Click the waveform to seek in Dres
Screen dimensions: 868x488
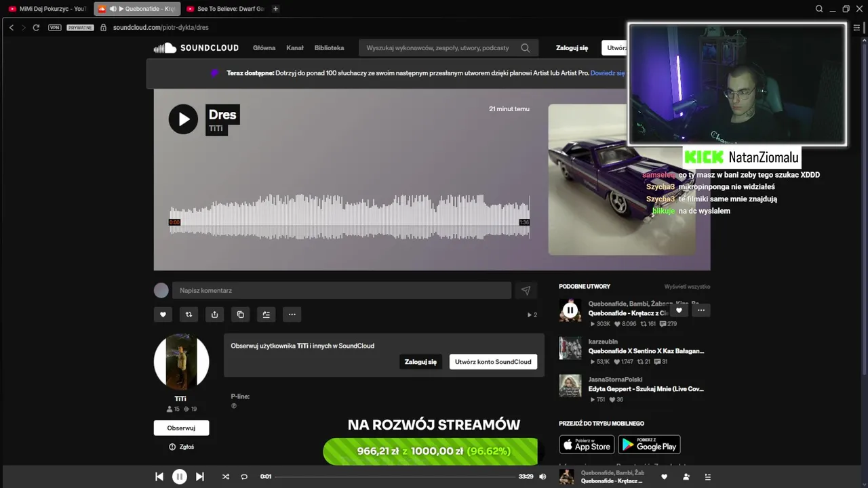pyautogui.click(x=349, y=217)
